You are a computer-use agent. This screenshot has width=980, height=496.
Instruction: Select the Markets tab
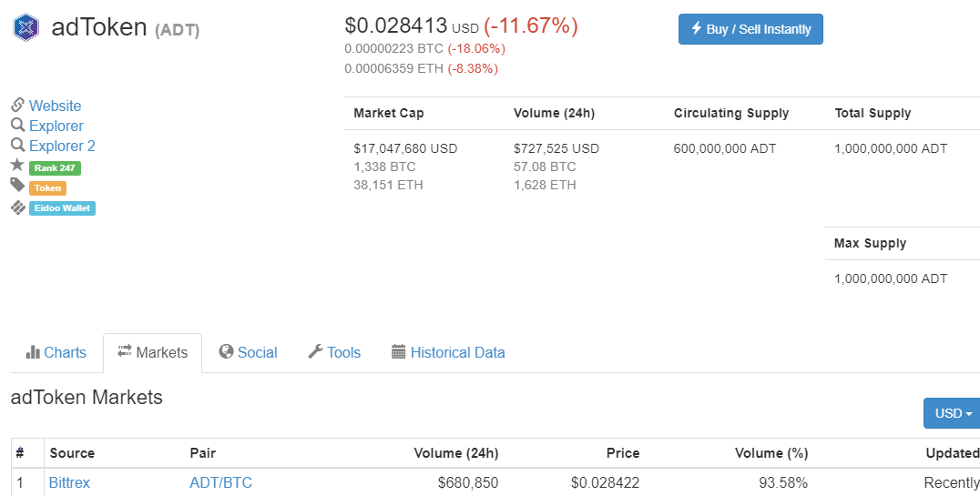click(153, 353)
